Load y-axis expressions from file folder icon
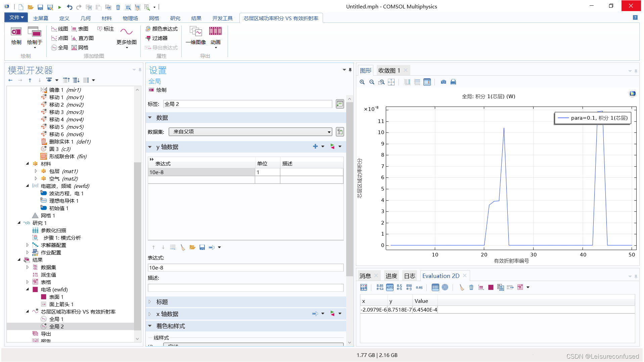644x362 pixels. tap(192, 247)
